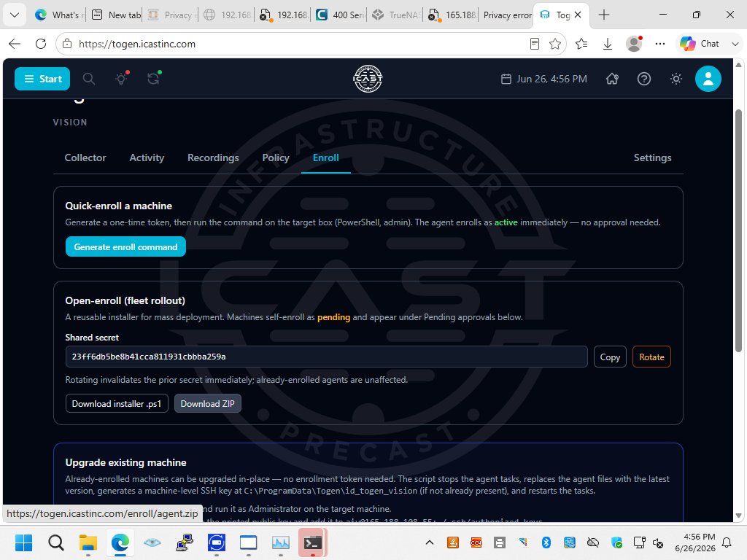Open browser Settings and more menu
Screen dimensions: 747x560
(x=659, y=44)
